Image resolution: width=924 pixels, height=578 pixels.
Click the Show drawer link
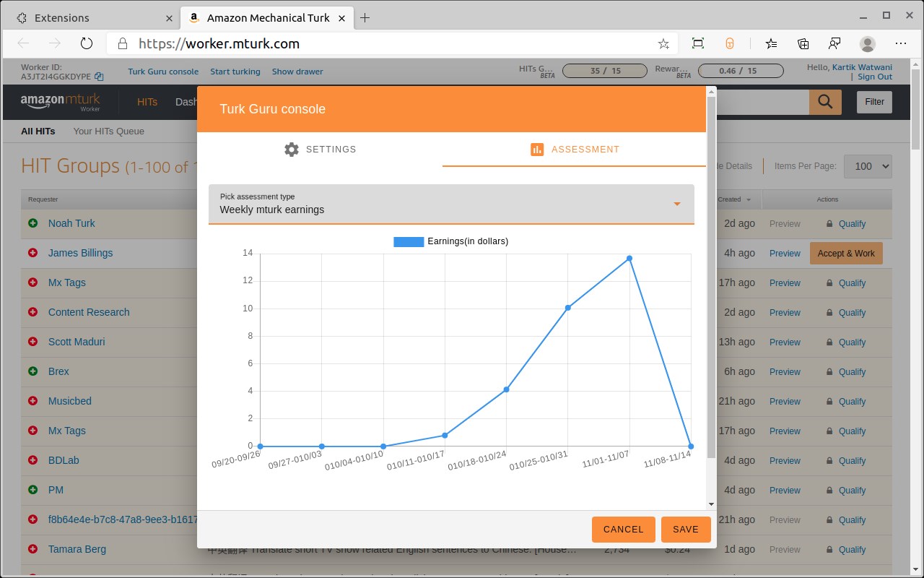tap(297, 72)
